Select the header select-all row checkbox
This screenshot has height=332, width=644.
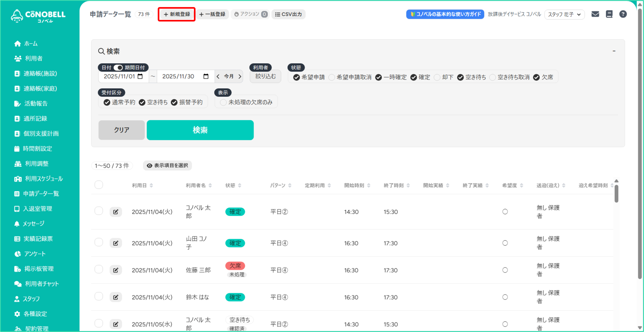tap(99, 185)
